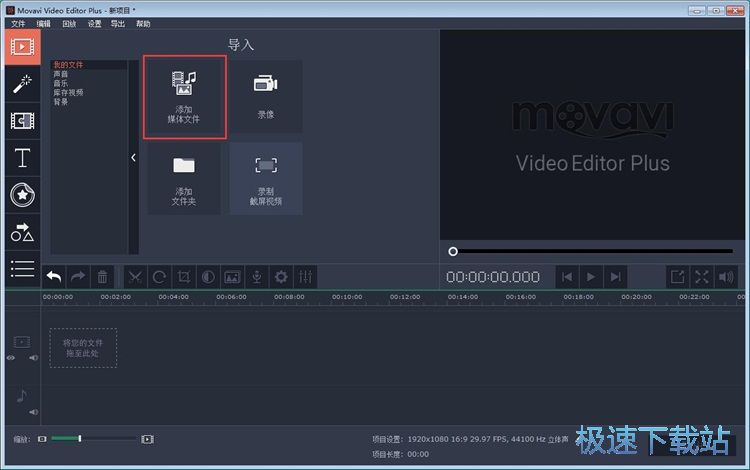This screenshot has height=470, width=750.
Task: Click the Record video camera tile
Action: pos(265,97)
